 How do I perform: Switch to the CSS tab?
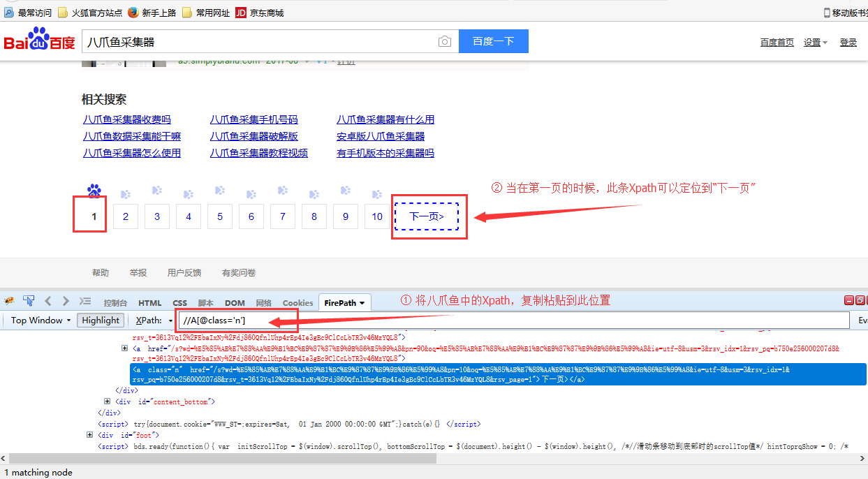pos(180,303)
